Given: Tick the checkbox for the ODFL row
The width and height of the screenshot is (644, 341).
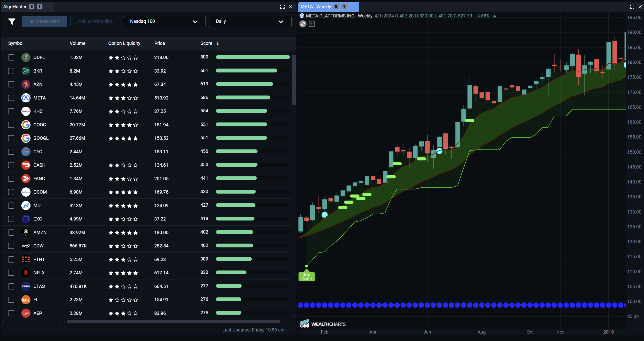Looking at the screenshot, I should tap(11, 57).
